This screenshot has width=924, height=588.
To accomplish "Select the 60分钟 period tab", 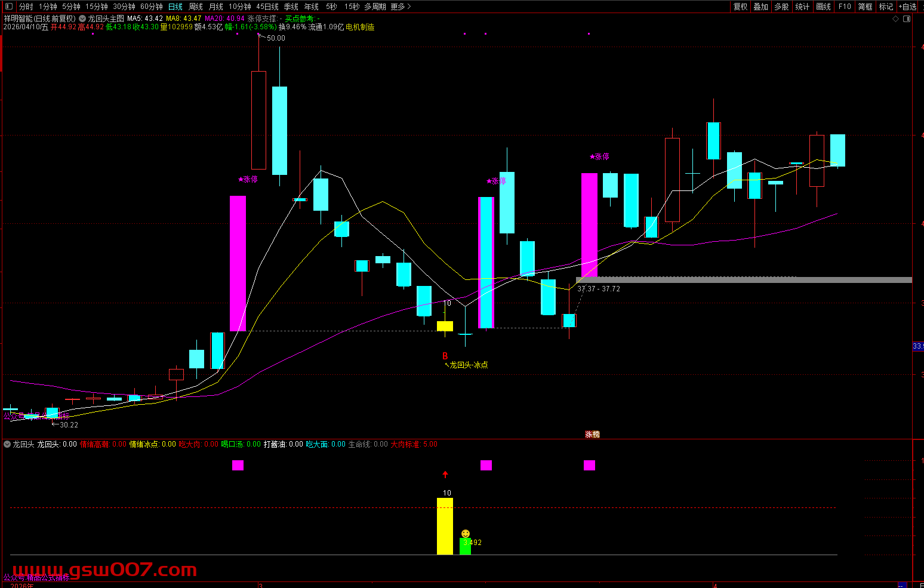I will [x=151, y=7].
